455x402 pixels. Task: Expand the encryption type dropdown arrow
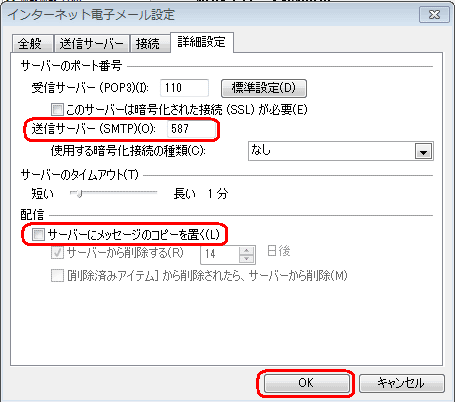(423, 152)
